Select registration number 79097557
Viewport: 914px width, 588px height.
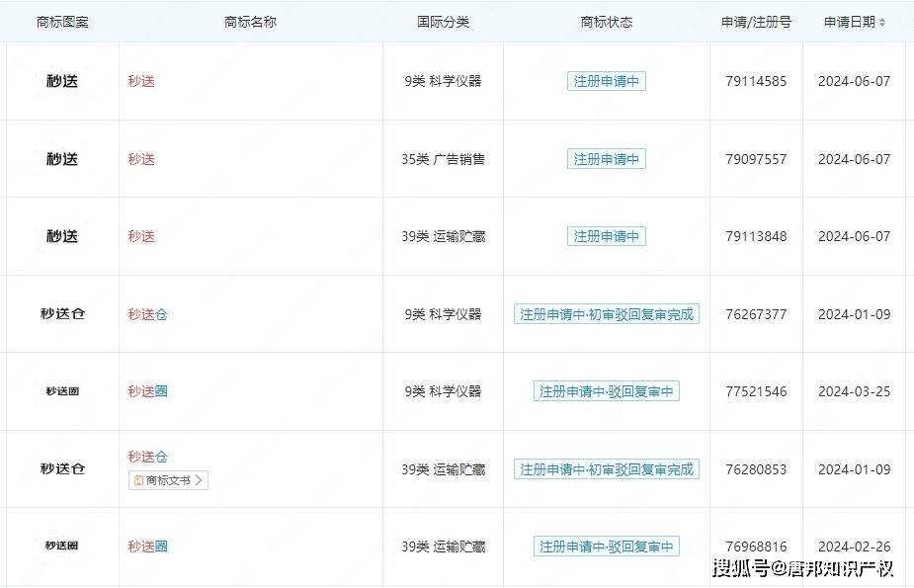756,159
